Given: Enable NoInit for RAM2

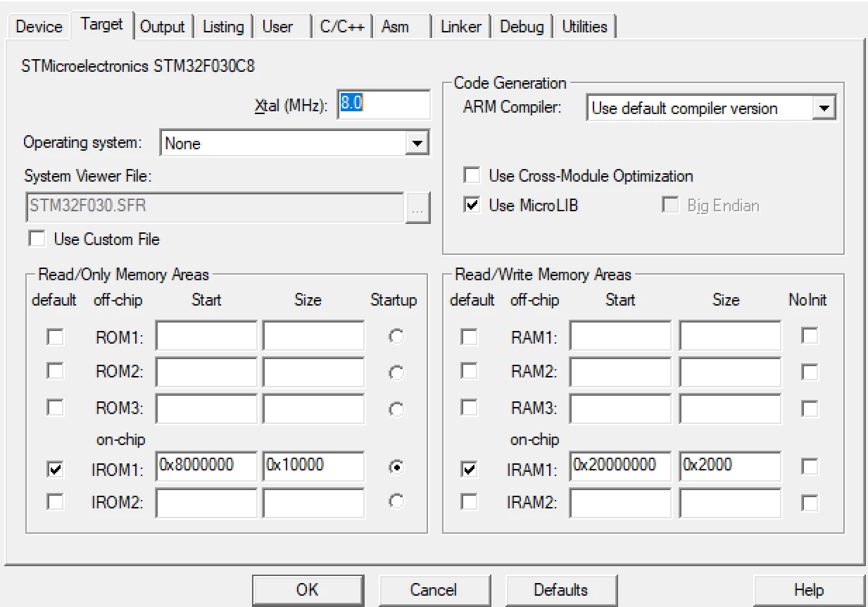Looking at the screenshot, I should tap(810, 371).
